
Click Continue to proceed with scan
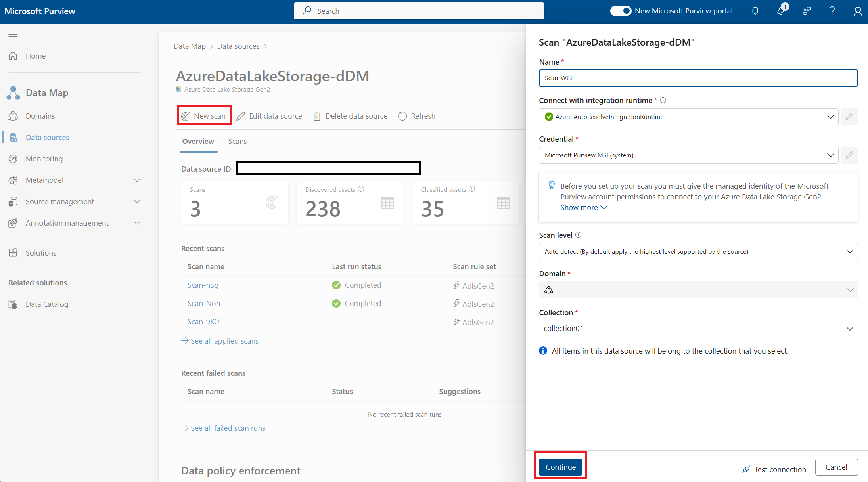[560, 467]
